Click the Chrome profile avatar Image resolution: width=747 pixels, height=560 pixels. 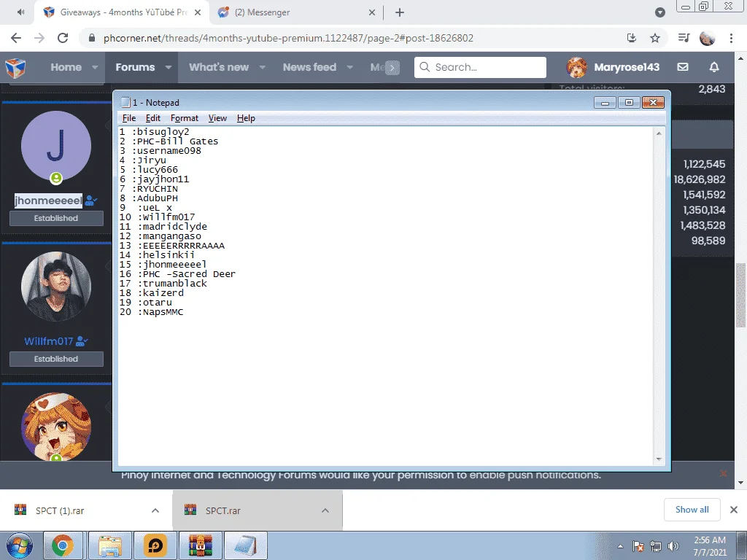point(708,38)
